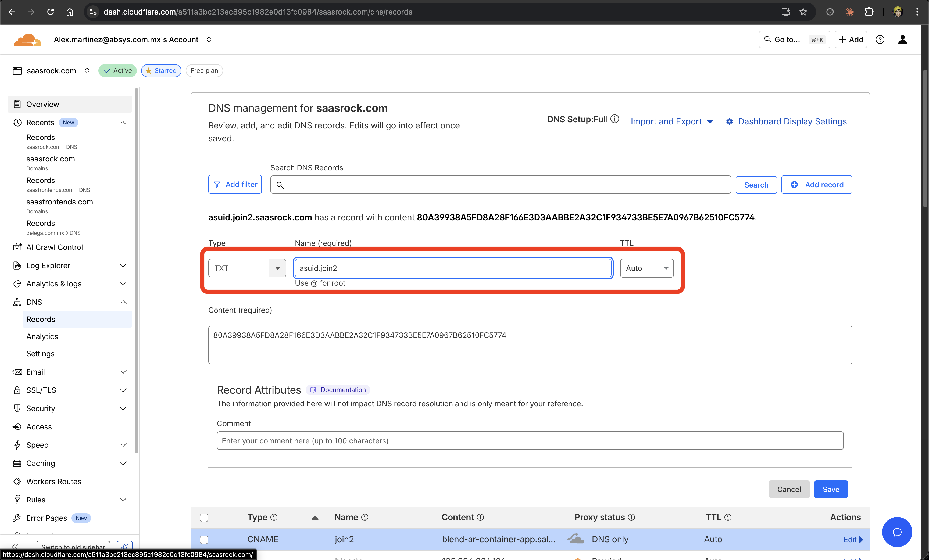Save the edited TXT record
Screen dimensions: 929x560
pos(831,489)
